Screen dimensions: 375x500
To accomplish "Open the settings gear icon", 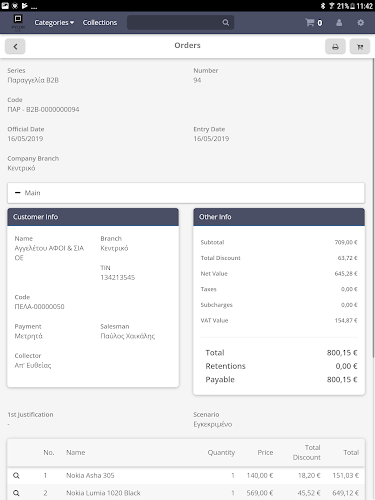I will 360,23.
